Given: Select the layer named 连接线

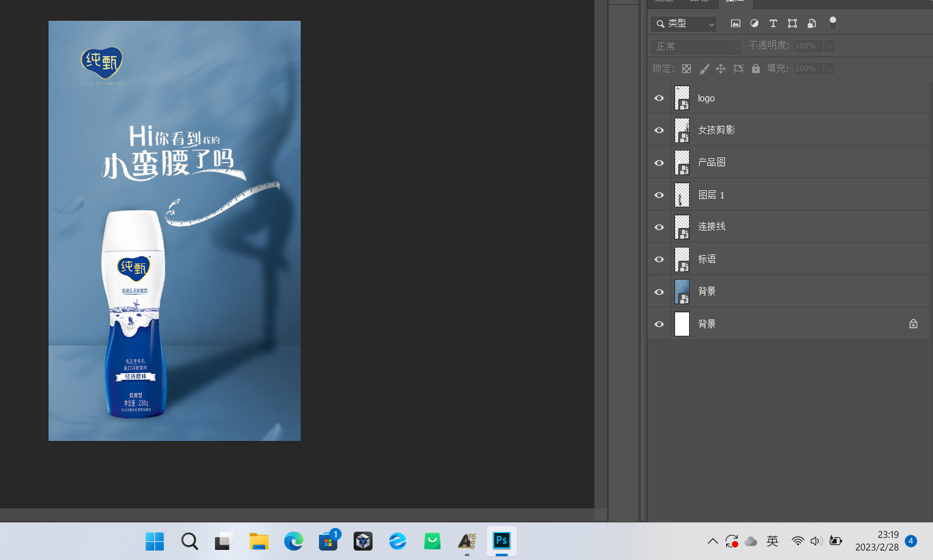Looking at the screenshot, I should pos(712,227).
